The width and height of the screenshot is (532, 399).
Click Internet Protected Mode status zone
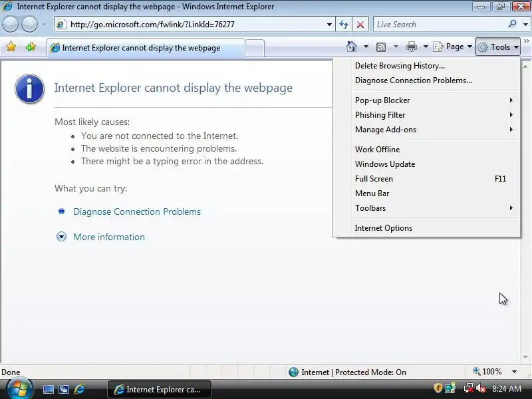(347, 372)
